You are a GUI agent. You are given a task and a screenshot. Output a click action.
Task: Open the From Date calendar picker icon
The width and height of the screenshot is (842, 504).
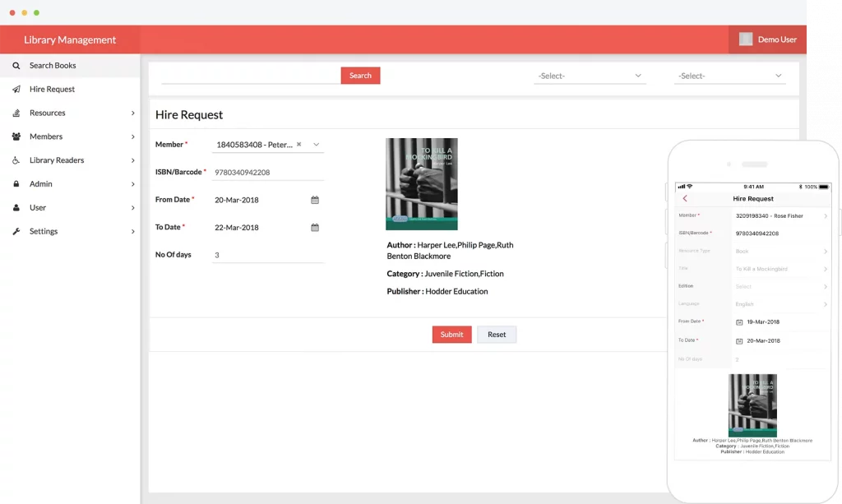click(315, 200)
